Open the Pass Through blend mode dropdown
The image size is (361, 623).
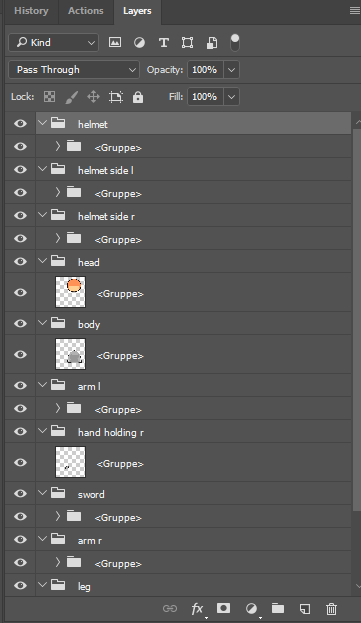click(74, 70)
